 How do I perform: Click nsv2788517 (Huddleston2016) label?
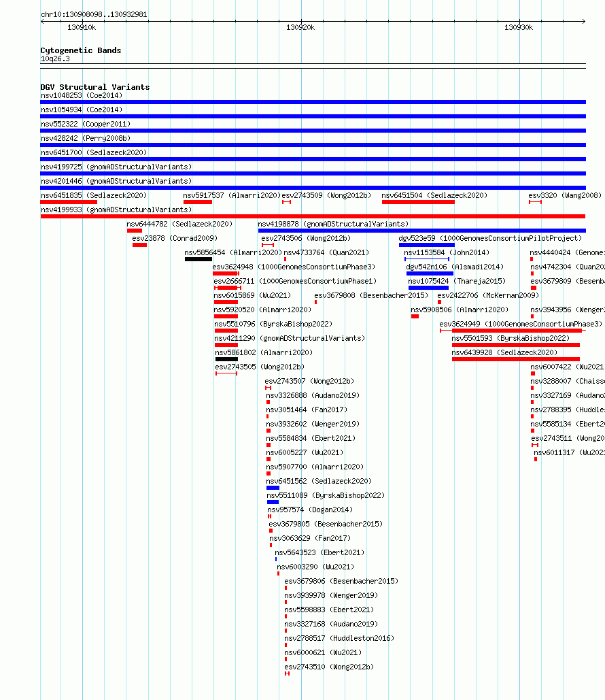pos(339,638)
